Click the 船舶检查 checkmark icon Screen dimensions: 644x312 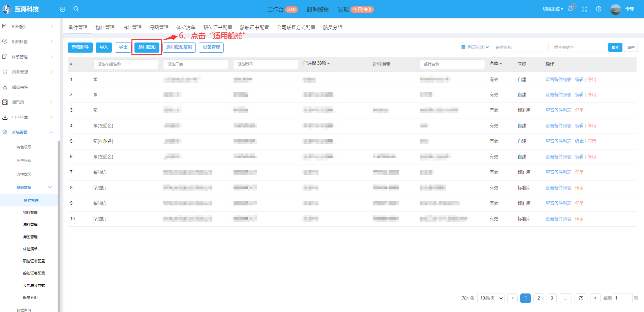(5, 41)
